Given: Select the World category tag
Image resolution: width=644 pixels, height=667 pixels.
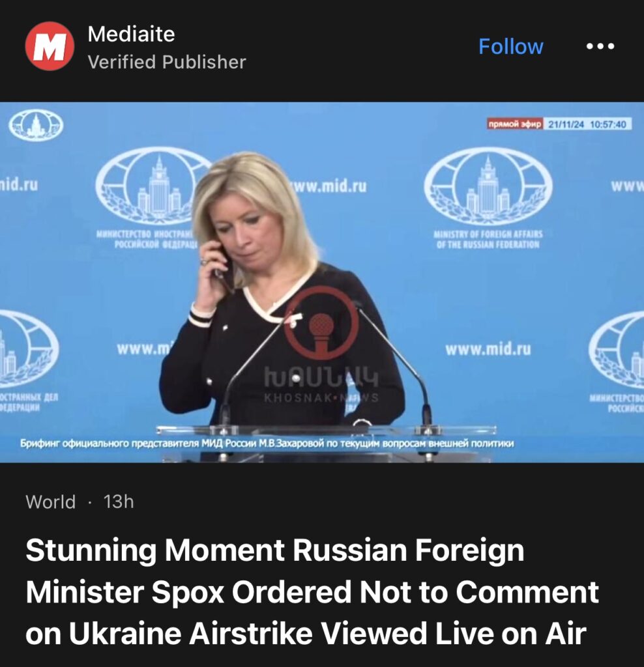Looking at the screenshot, I should click(x=51, y=502).
